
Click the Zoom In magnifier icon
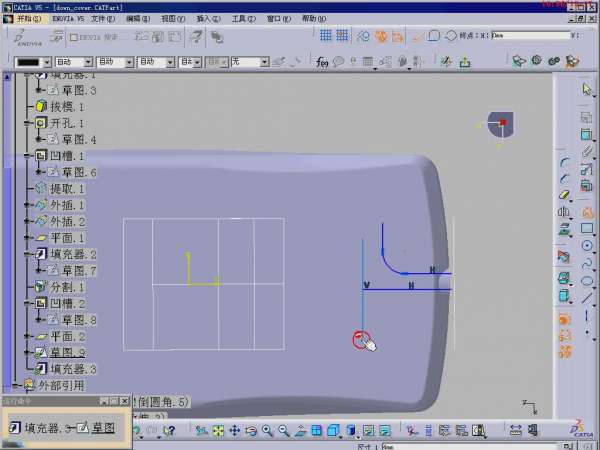[267, 431]
